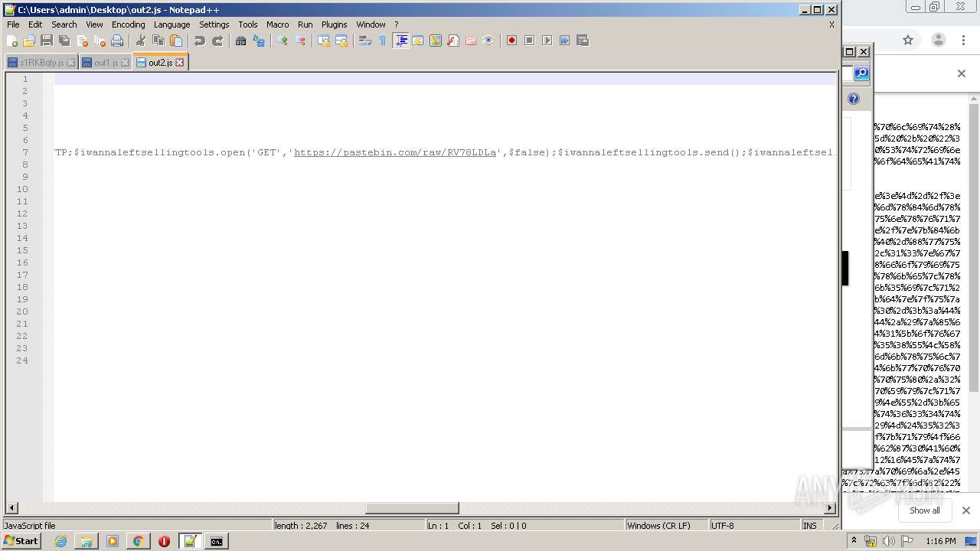The width and height of the screenshot is (980, 551).
Task: Save current recorded macro icon
Action: (583, 41)
